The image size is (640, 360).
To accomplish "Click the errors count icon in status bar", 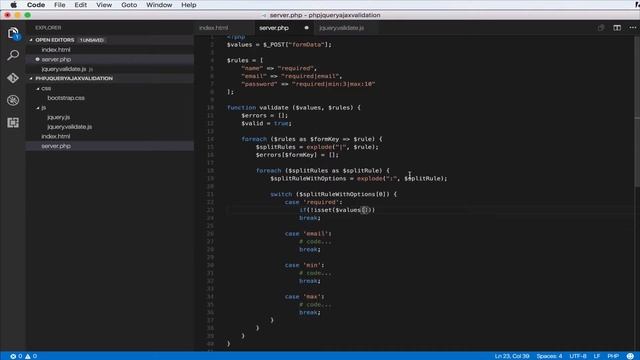I will coord(13,356).
